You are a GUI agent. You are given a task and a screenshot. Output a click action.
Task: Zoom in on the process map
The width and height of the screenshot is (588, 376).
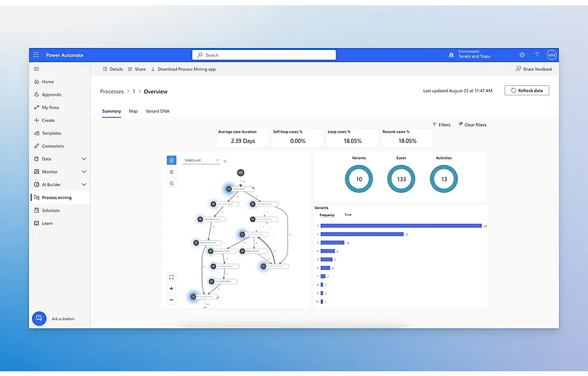click(171, 288)
